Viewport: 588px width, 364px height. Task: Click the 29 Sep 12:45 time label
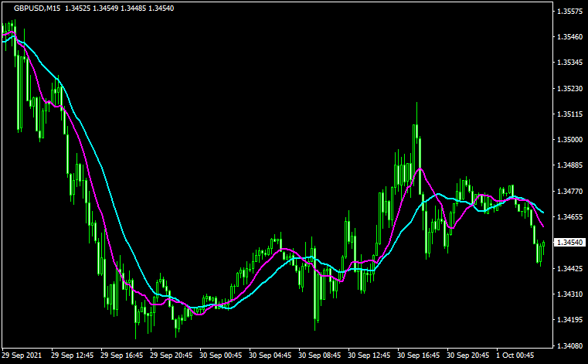[72, 355]
